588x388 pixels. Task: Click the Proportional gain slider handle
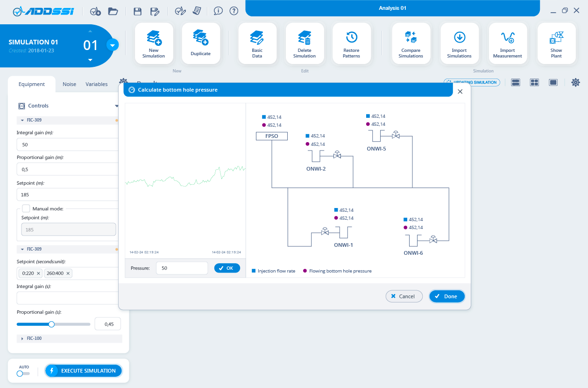coord(51,324)
